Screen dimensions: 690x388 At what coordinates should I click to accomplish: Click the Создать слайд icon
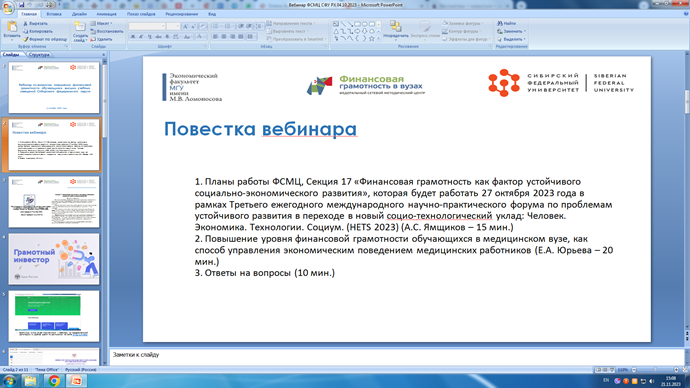coord(80,26)
